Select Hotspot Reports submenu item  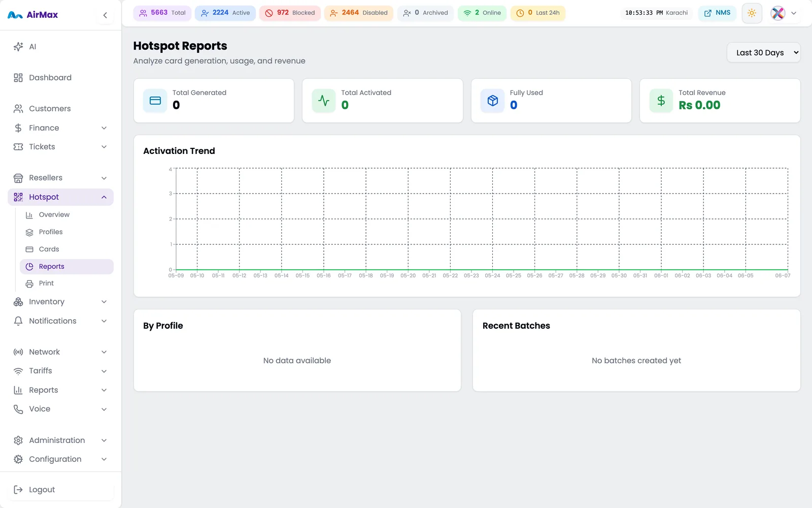[66, 267]
